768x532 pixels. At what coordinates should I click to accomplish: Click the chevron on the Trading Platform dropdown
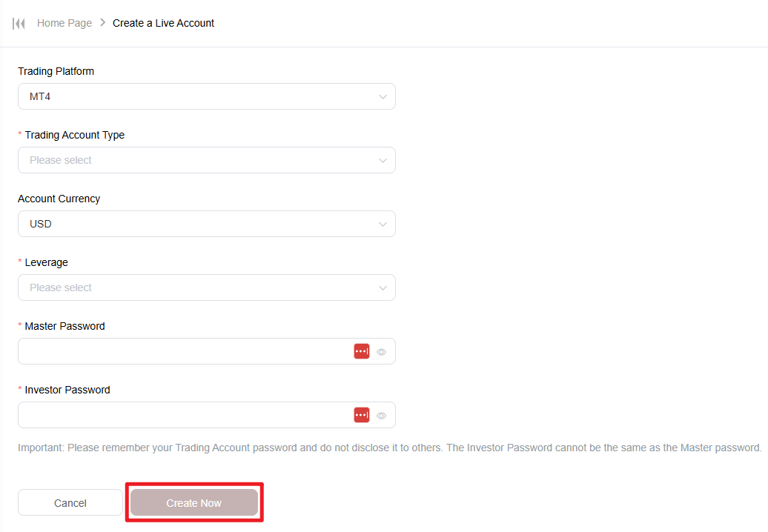pos(383,96)
